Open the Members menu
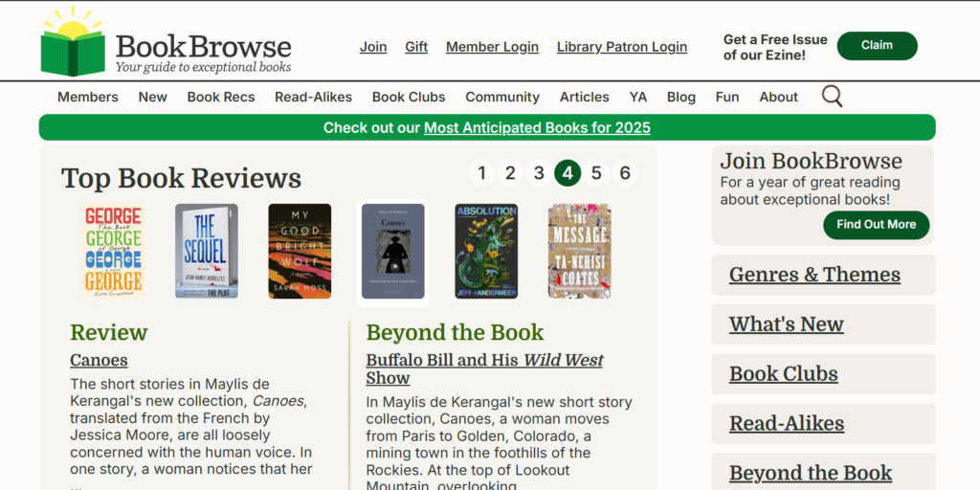Screen dimensions: 980x490 pyautogui.click(x=87, y=97)
